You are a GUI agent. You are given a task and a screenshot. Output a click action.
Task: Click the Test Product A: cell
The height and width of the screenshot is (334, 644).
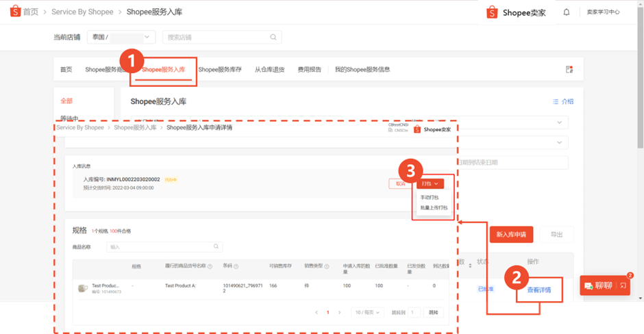coord(181,285)
